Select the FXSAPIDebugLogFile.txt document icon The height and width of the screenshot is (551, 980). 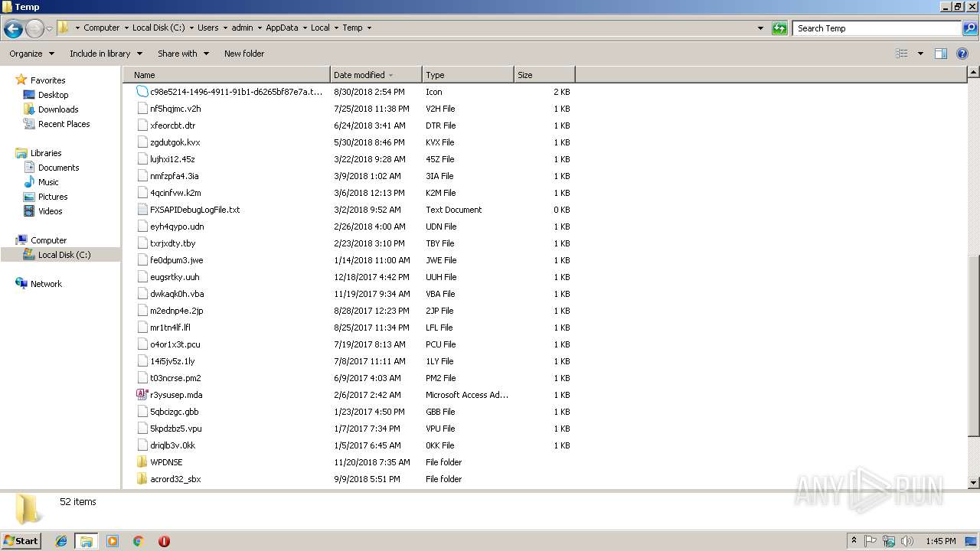tap(142, 210)
